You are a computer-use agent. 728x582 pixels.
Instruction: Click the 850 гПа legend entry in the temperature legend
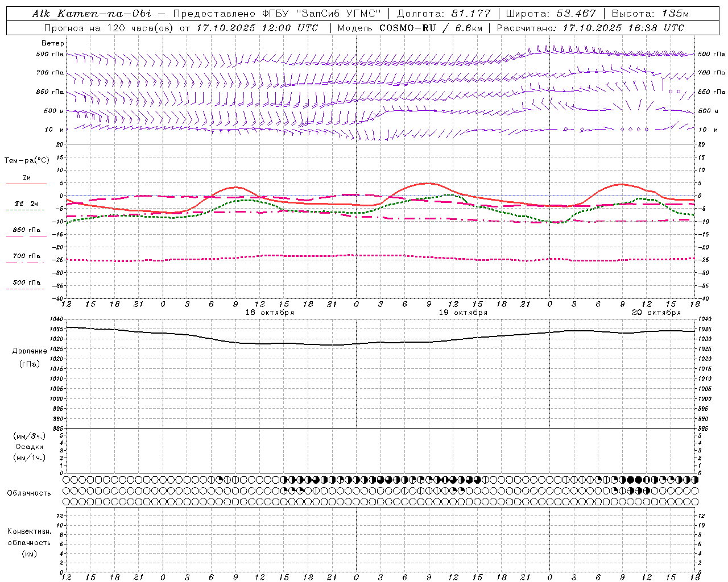pos(27,230)
